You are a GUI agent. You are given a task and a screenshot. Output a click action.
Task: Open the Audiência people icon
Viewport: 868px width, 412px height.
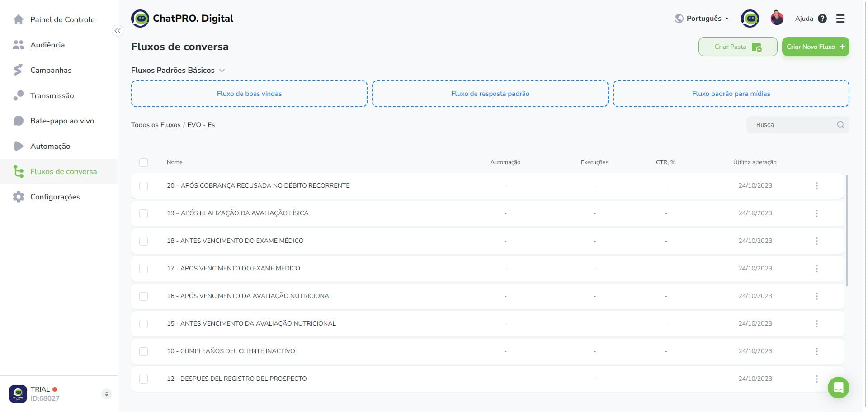point(19,45)
